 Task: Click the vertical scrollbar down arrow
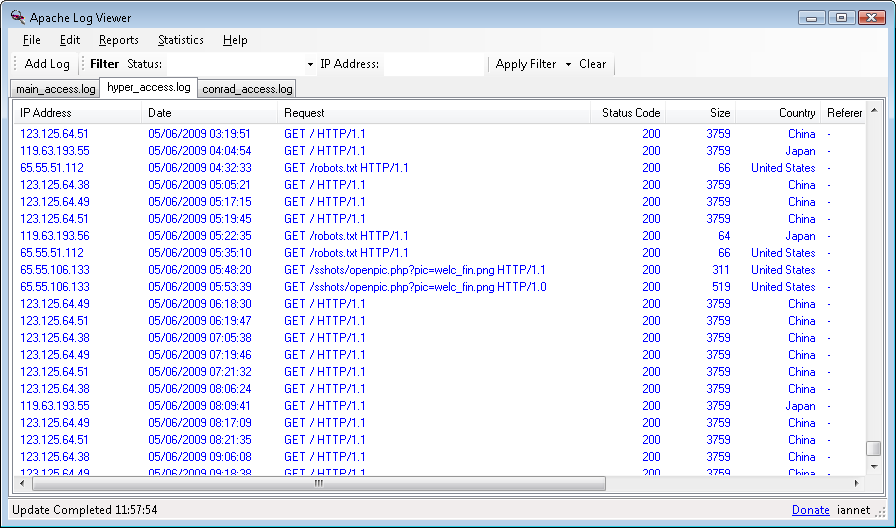click(x=874, y=467)
